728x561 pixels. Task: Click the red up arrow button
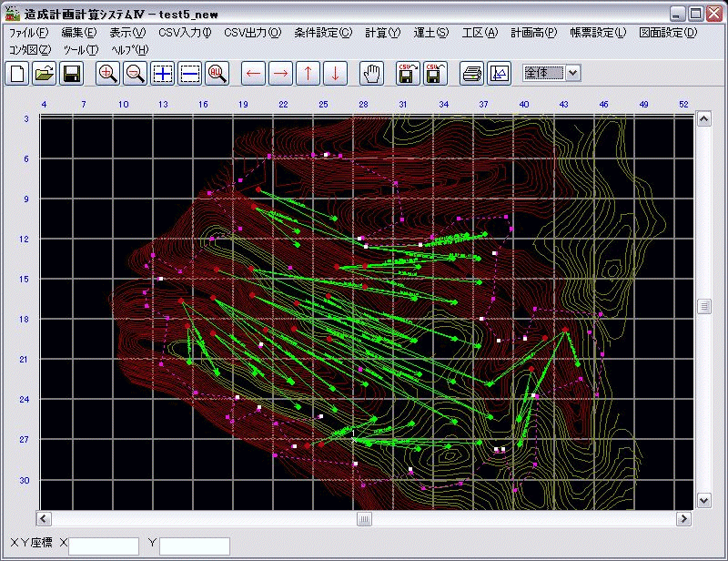(308, 74)
